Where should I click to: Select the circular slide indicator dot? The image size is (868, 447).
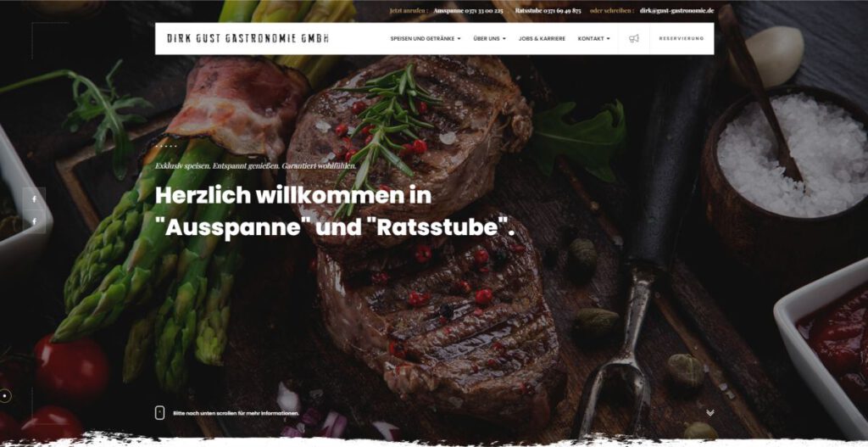(x=5, y=396)
